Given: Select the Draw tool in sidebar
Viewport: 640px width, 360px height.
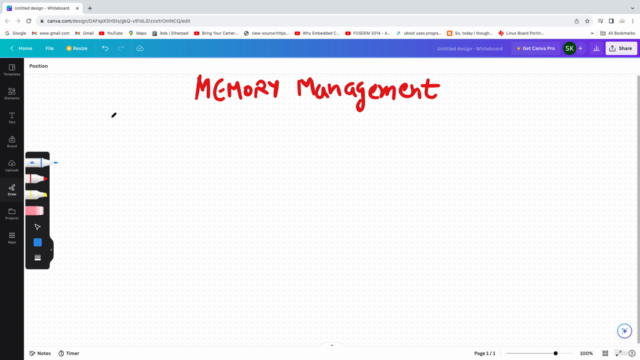Looking at the screenshot, I should click(12, 190).
